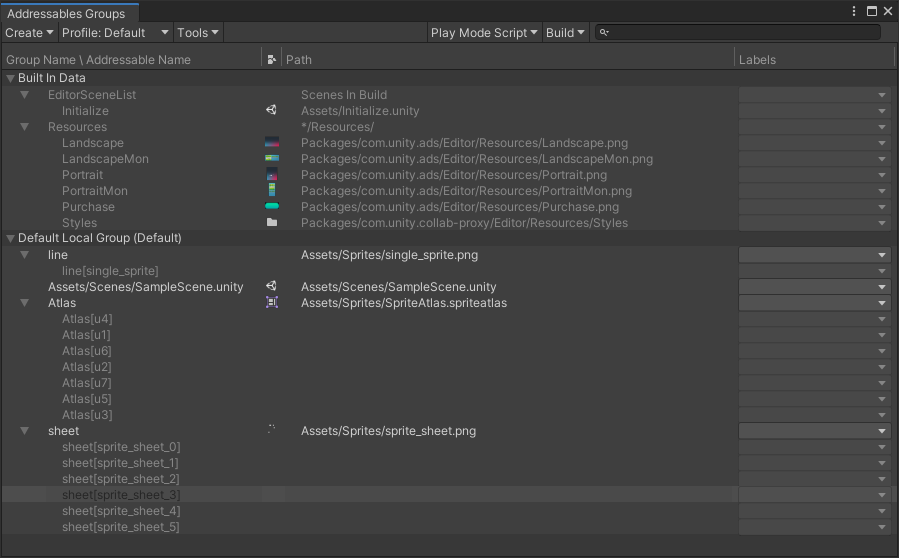Click the PortraitMon.png thumbnail icon

coord(271,191)
